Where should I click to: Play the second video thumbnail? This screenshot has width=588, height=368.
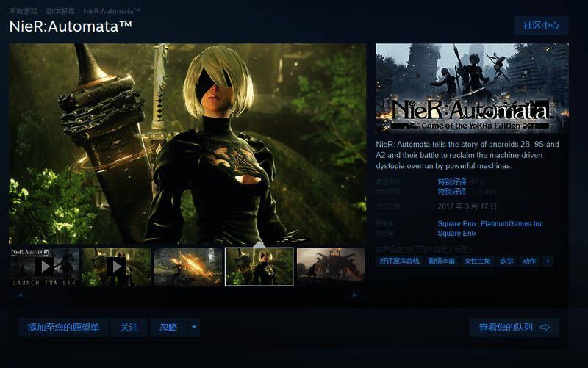115,266
